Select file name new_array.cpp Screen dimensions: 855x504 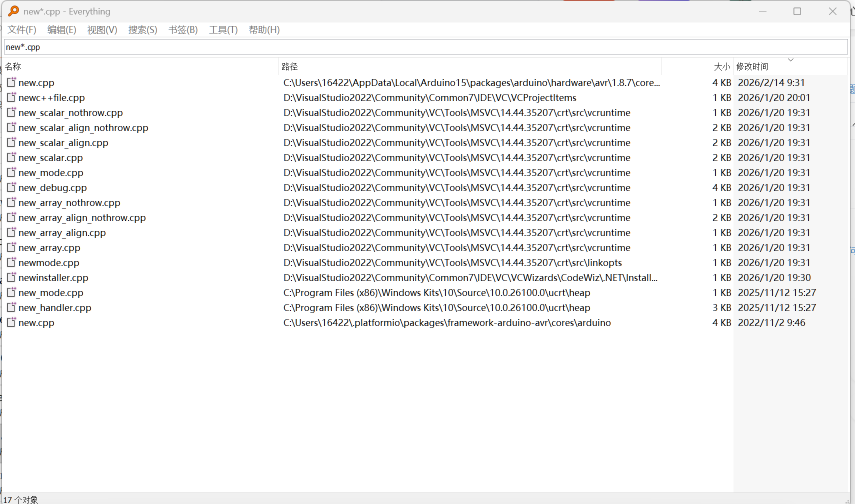pos(49,247)
